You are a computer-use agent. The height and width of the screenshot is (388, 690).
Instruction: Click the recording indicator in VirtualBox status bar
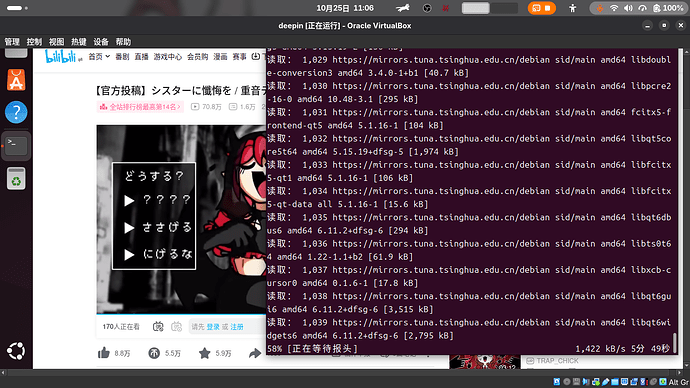(634, 382)
